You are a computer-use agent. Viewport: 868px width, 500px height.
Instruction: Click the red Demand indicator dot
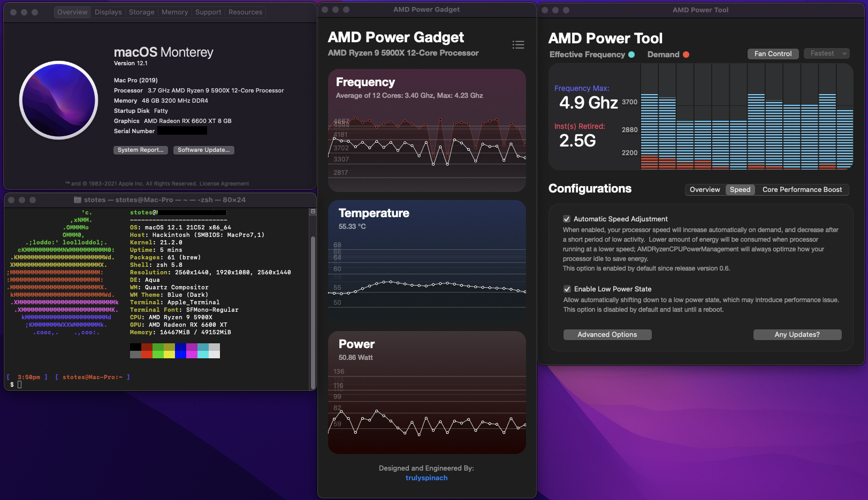pos(686,55)
